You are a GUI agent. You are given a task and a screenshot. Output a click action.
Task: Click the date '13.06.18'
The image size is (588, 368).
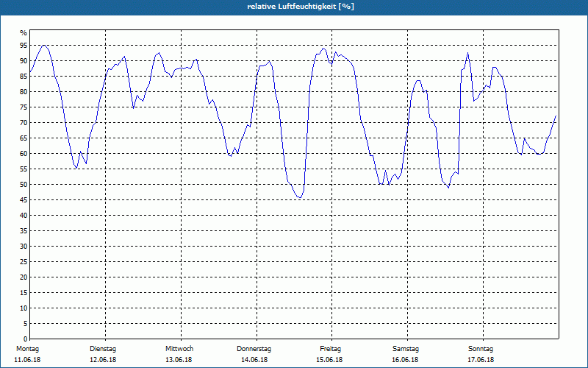click(179, 360)
